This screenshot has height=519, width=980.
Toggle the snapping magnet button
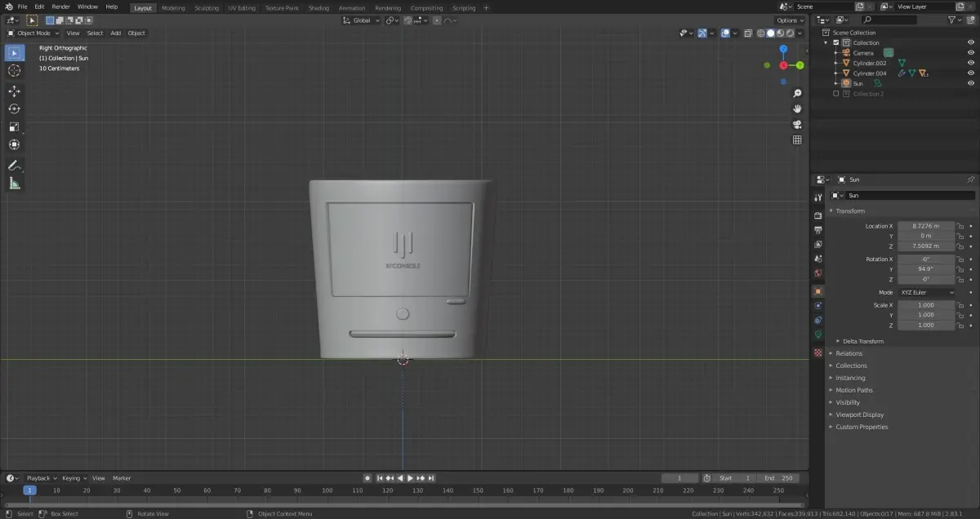click(x=408, y=20)
